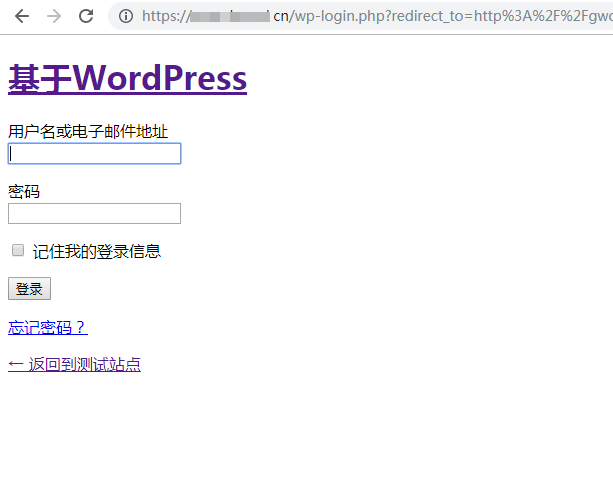Click the browser forward arrow
Viewport: 613px width, 488px height.
pos(54,16)
